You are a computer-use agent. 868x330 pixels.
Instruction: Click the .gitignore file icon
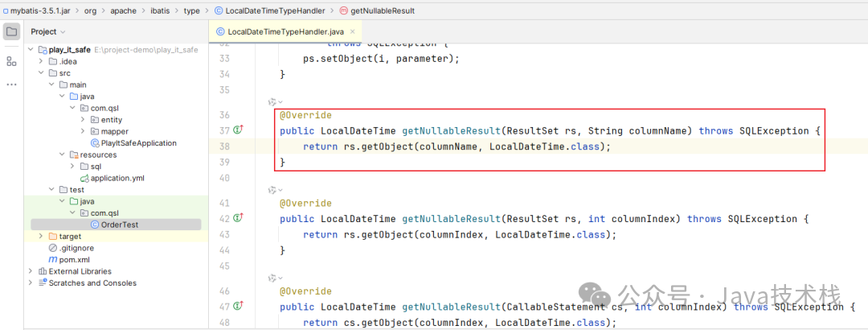[53, 248]
